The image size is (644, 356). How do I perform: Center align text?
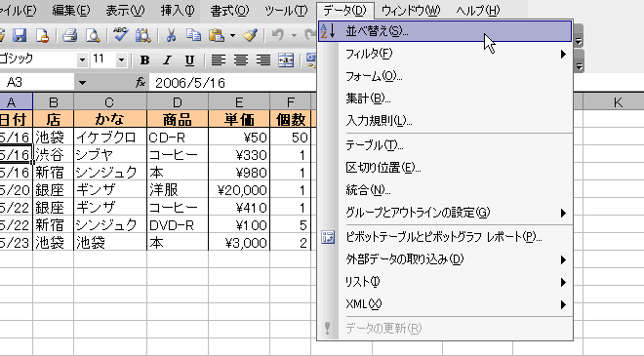(241, 60)
